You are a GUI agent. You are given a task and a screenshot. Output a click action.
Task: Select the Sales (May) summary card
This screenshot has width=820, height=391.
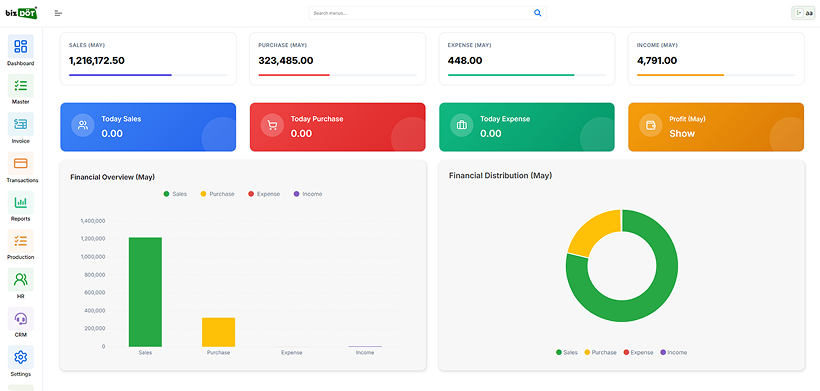tap(148, 59)
